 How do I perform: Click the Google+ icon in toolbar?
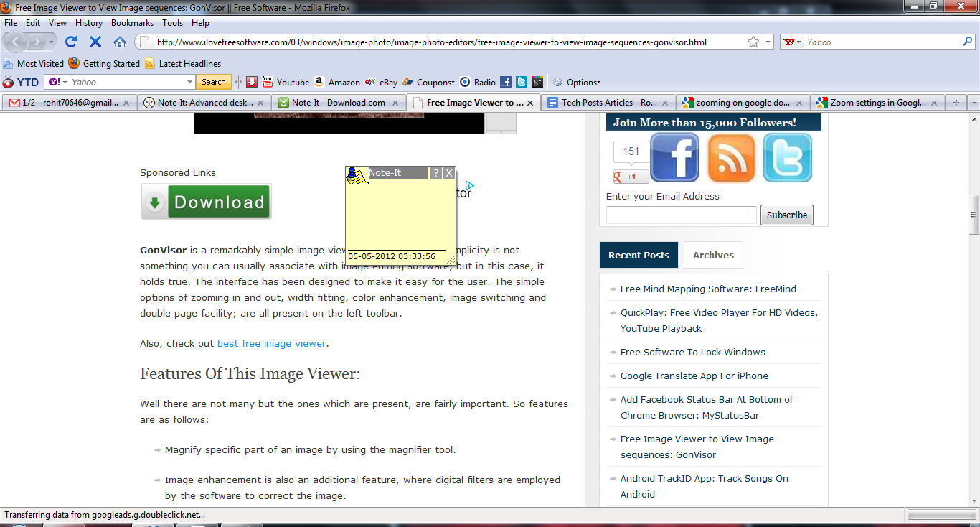(537, 82)
